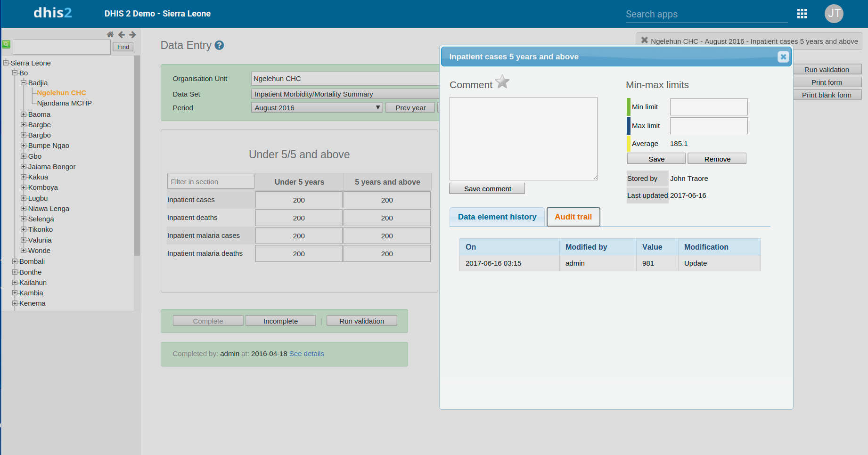
Task: Mark value for follow-up with star icon
Action: click(502, 82)
